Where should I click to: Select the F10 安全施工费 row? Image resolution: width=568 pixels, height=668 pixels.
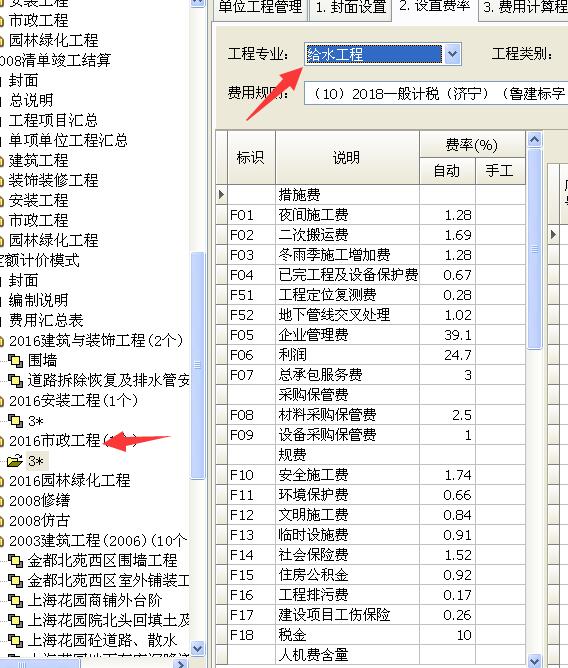pos(372,475)
